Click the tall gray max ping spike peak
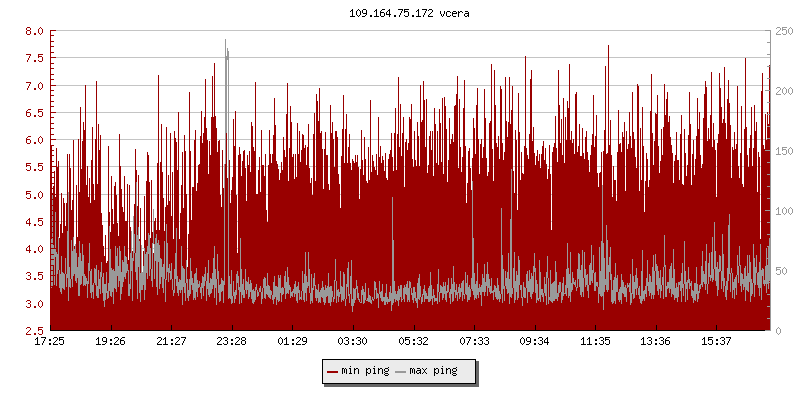Viewport: 800px width, 400px height. pyautogui.click(x=226, y=42)
